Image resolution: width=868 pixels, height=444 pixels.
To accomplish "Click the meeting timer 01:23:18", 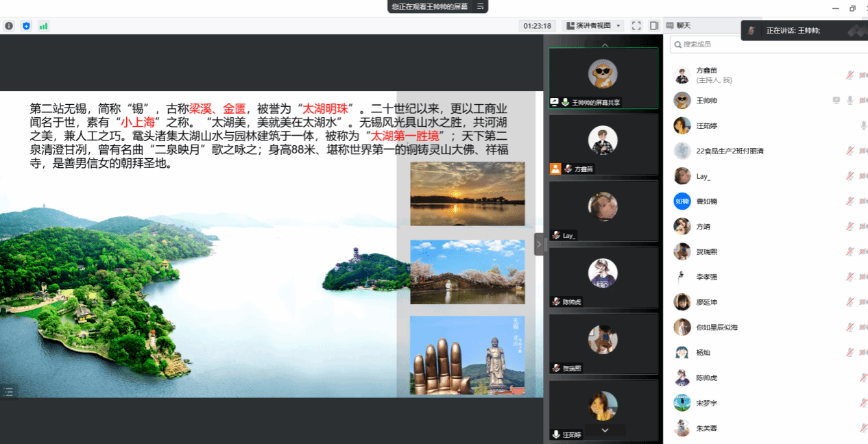I will tap(537, 25).
